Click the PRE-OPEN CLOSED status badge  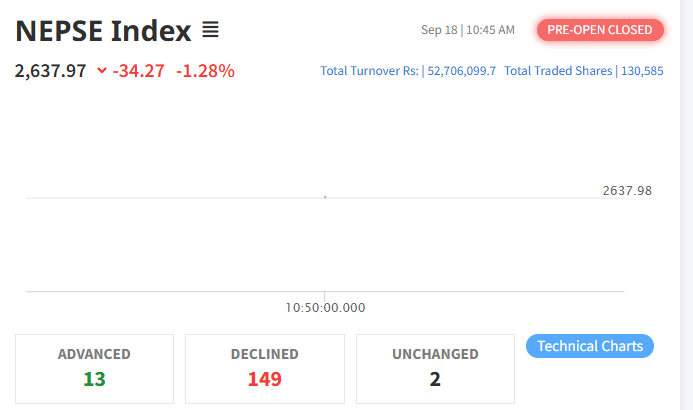coord(600,30)
